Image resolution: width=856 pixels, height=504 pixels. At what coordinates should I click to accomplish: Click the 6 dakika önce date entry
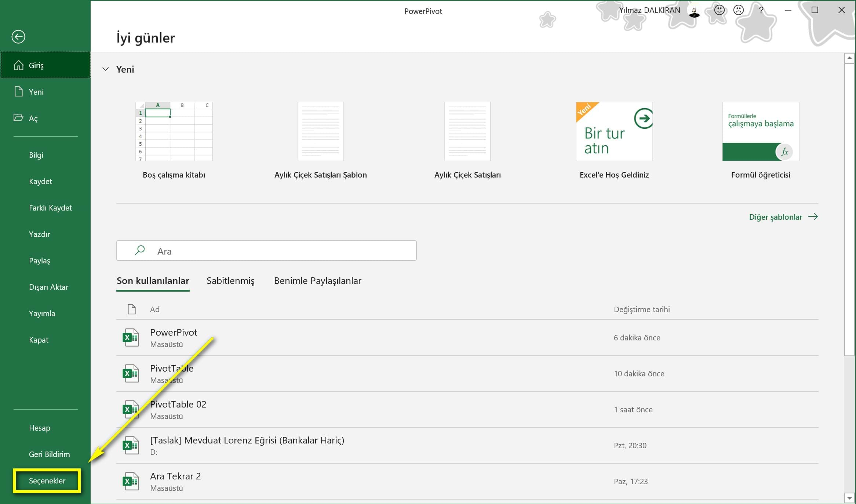(637, 338)
